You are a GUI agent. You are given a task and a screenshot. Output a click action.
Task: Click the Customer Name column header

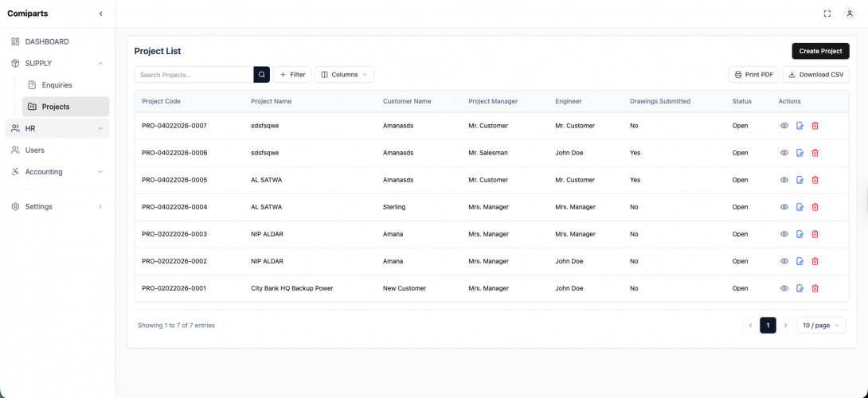[407, 101]
